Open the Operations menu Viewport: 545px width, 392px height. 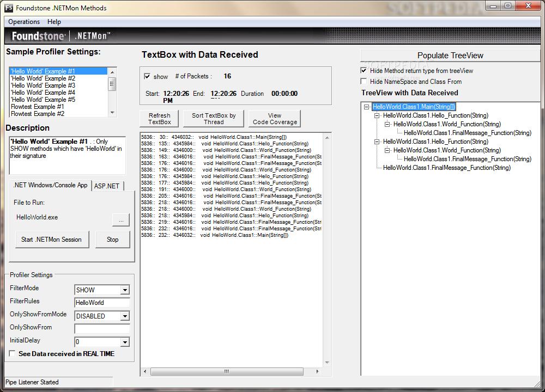[24, 22]
